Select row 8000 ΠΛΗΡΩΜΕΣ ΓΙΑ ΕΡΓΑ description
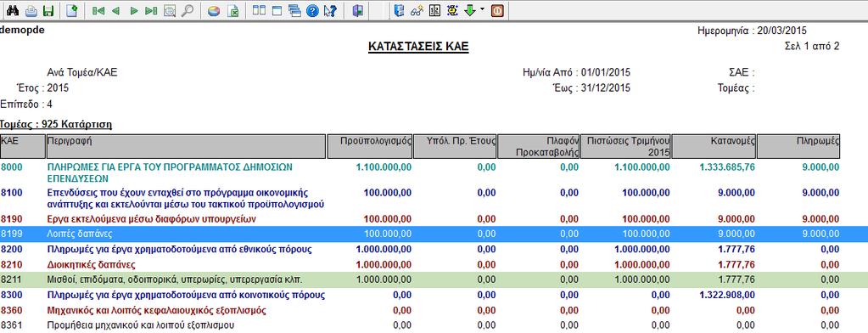 pos(170,173)
